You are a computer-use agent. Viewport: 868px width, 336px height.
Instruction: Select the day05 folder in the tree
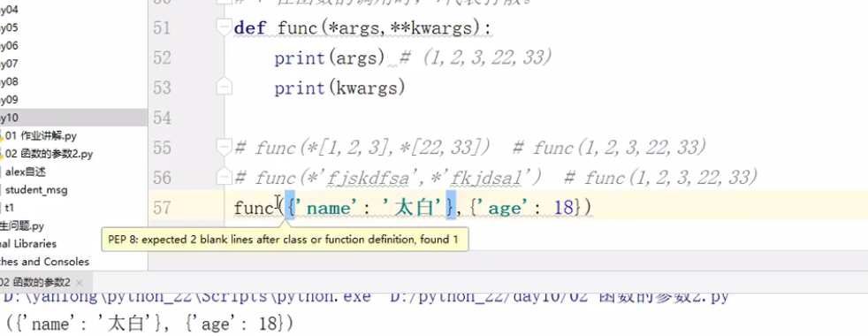10,27
